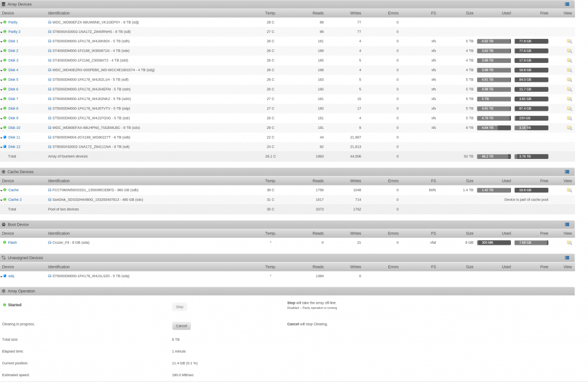This screenshot has width=588, height=382.
Task: Open spin arrow dropdown for Parity
Action: 2,23
